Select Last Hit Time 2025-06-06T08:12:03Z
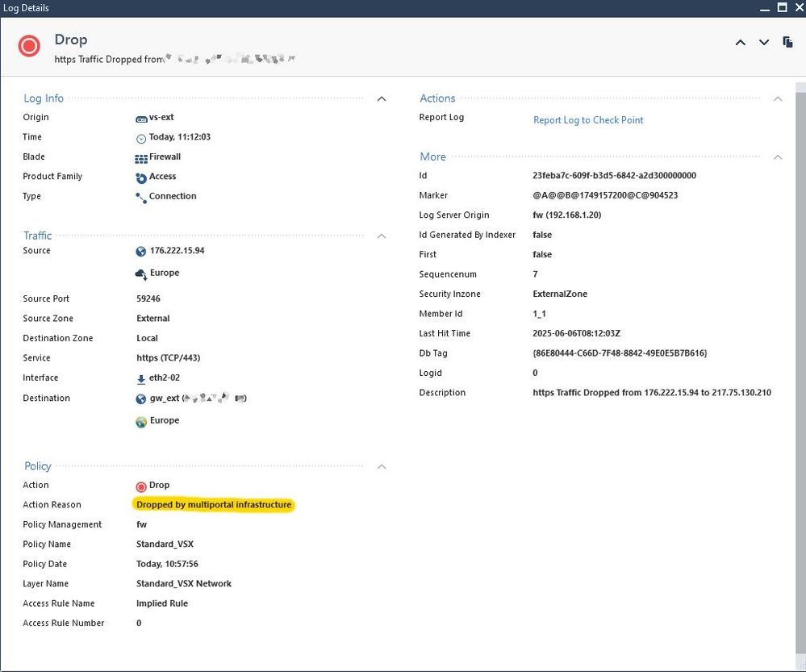The width and height of the screenshot is (806, 672). click(576, 333)
